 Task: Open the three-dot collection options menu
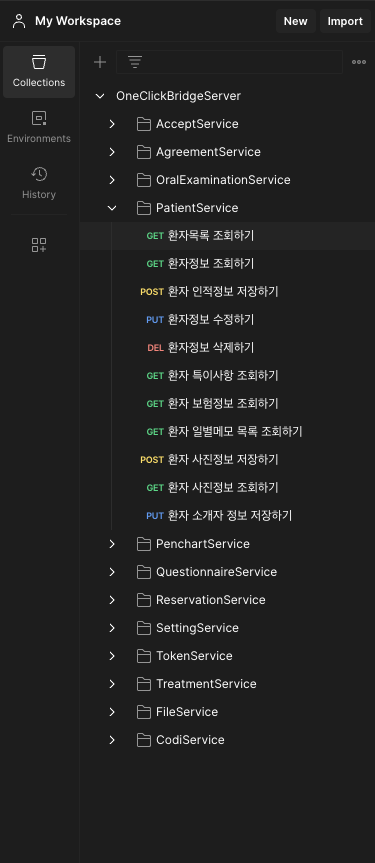359,62
